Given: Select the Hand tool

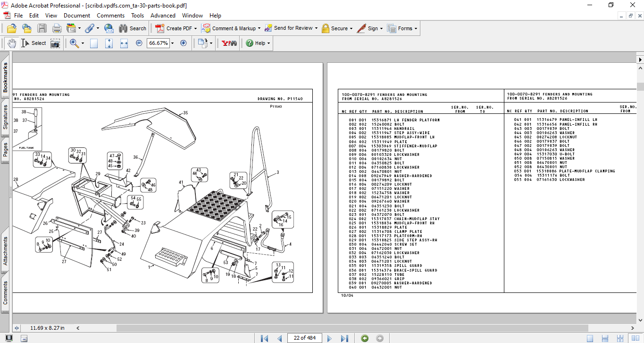Looking at the screenshot, I should [x=11, y=43].
